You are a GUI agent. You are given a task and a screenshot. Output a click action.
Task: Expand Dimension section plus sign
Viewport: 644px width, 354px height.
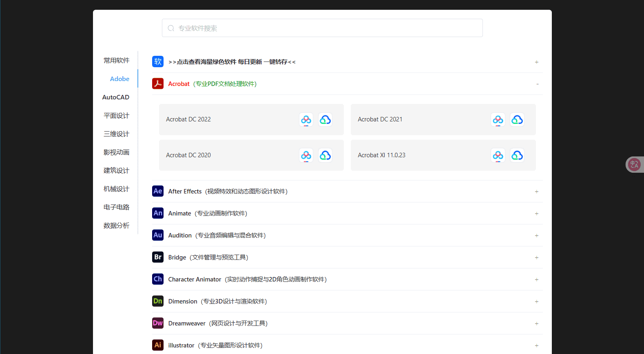coord(537,301)
